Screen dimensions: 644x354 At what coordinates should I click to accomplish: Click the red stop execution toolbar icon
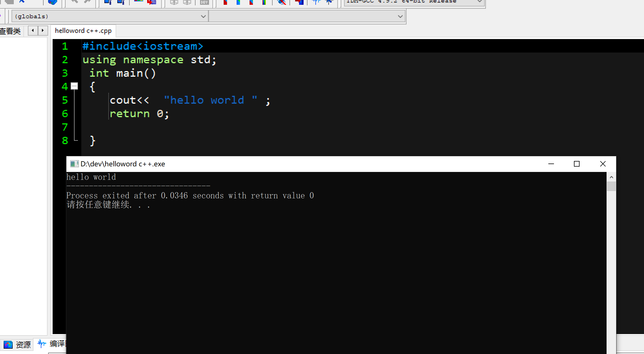(x=299, y=2)
